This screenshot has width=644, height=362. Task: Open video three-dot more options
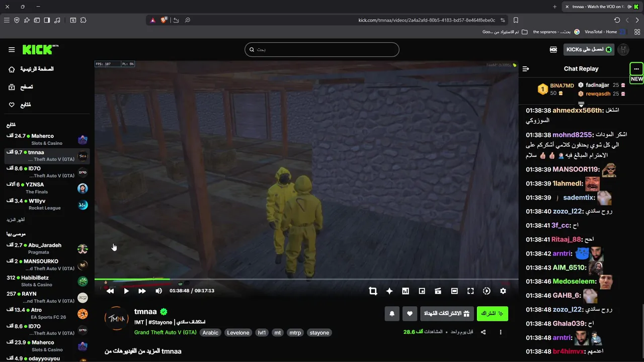[501, 332]
